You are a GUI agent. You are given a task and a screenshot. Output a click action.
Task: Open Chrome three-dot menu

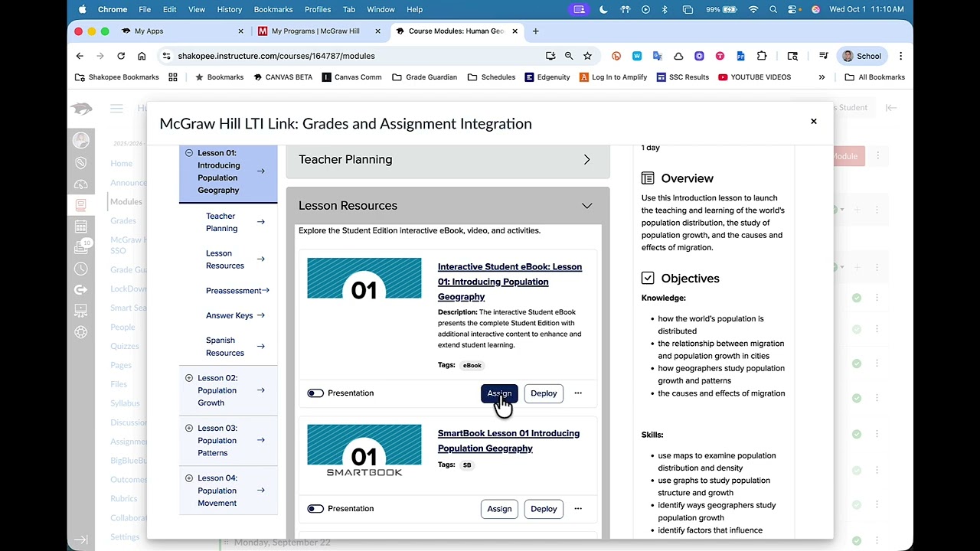[900, 56]
